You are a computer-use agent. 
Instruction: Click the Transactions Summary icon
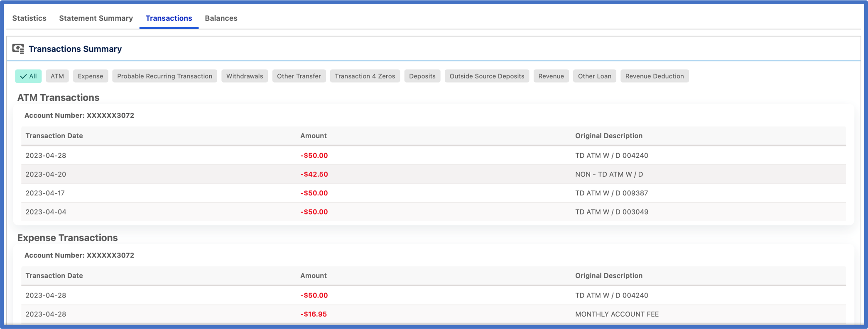tap(18, 49)
